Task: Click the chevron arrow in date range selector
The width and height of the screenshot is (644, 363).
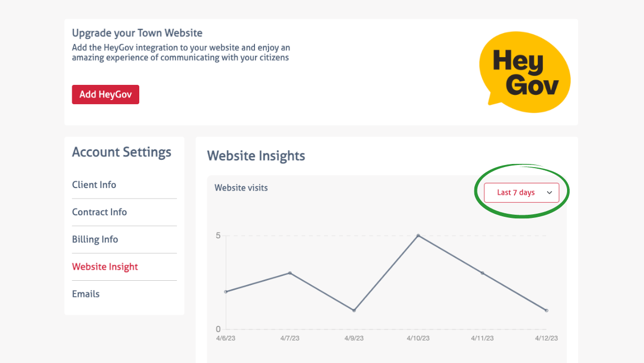Action: coord(549,193)
